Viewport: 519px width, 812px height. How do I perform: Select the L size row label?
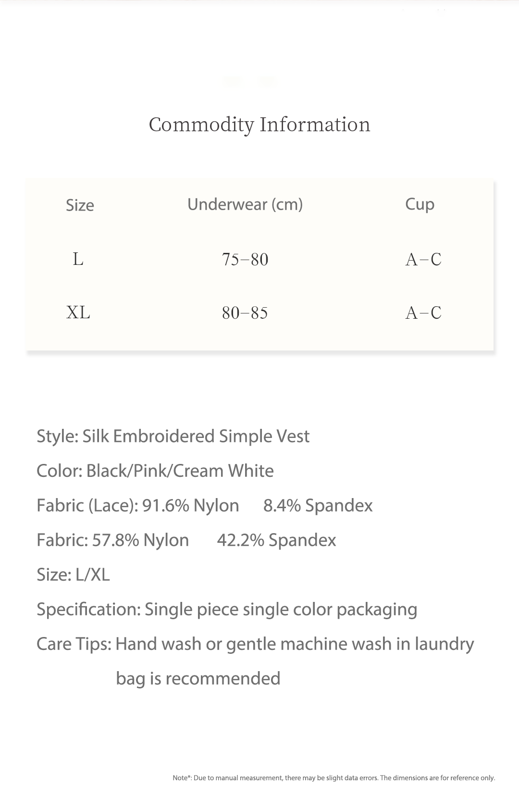point(78,259)
